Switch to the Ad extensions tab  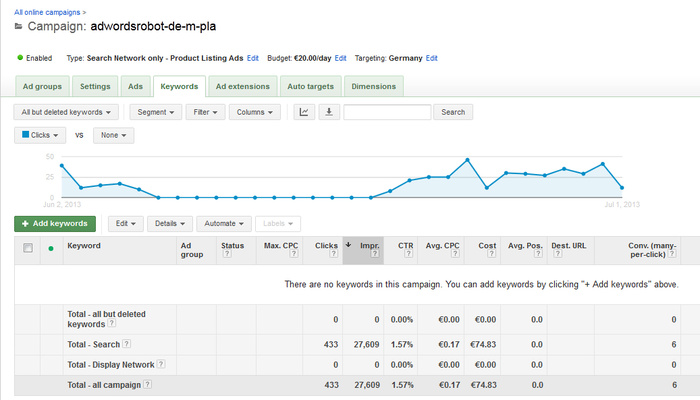coord(242,87)
